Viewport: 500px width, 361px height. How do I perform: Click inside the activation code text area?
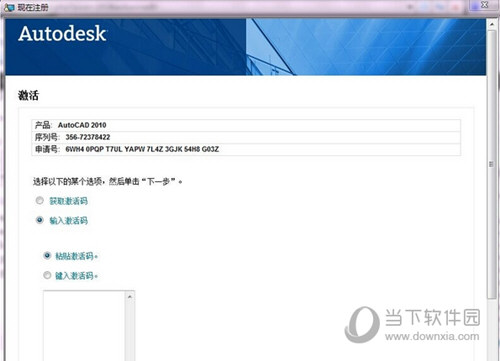84,326
